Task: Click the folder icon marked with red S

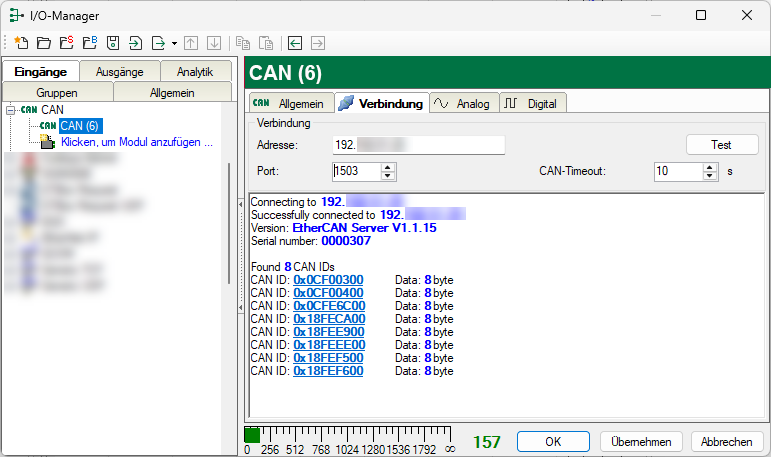Action: click(66, 43)
